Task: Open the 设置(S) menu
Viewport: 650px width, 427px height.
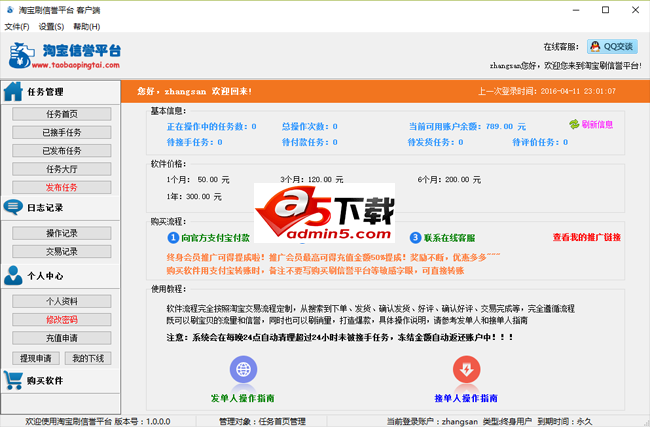Action: click(51, 27)
